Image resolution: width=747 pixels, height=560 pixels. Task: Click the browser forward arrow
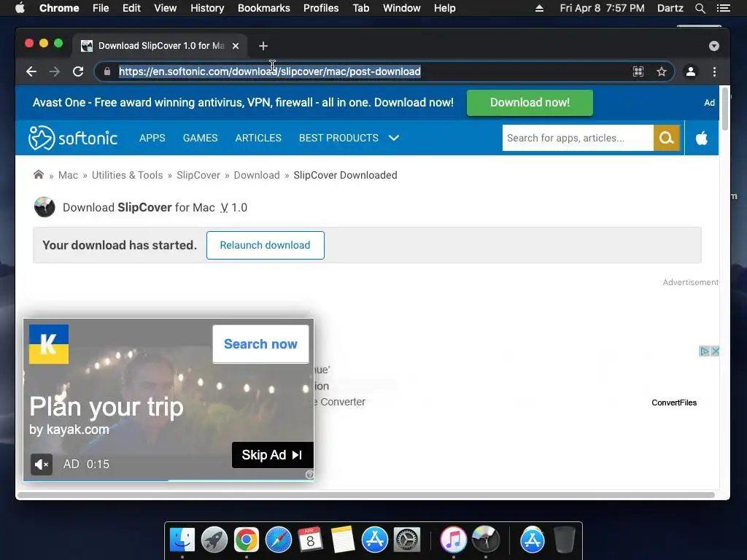point(54,71)
